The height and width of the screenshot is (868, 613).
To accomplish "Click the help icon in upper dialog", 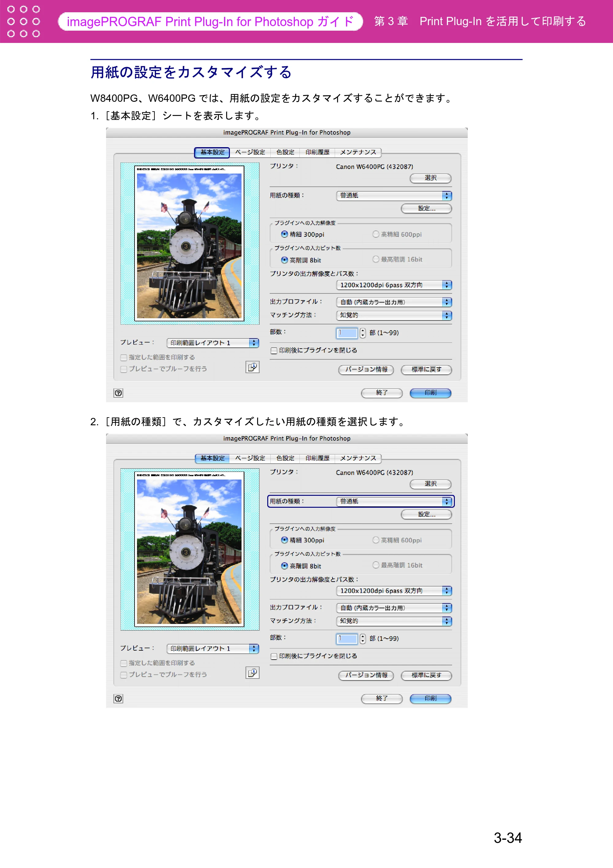I will click(x=118, y=393).
